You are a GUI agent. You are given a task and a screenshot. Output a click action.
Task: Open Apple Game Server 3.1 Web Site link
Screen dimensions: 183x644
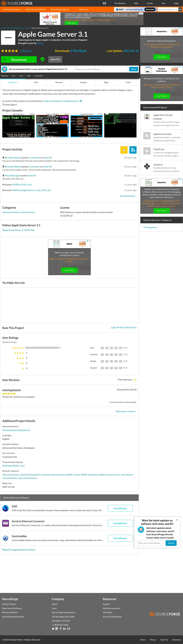click(x=18, y=230)
